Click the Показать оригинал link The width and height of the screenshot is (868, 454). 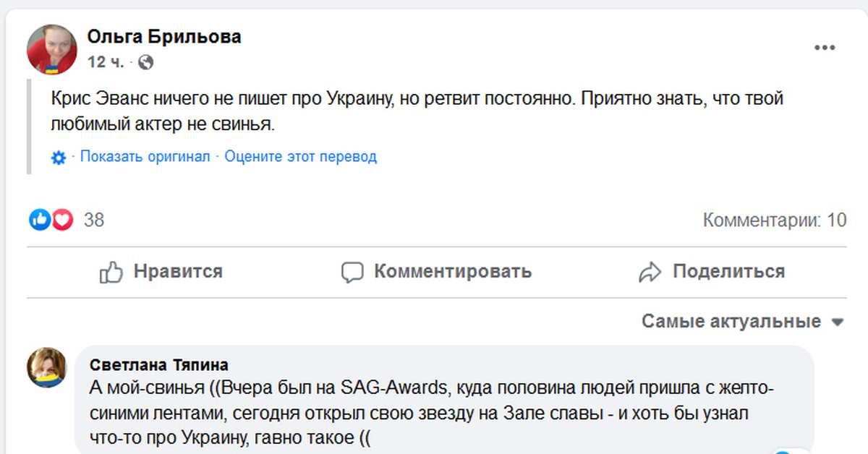point(145,157)
